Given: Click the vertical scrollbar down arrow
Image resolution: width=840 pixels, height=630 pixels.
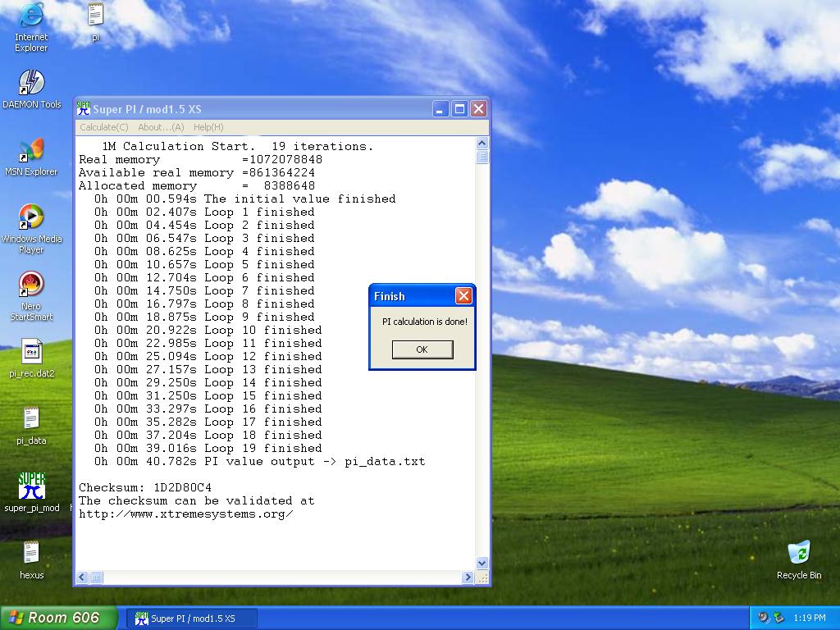Looking at the screenshot, I should (482, 563).
